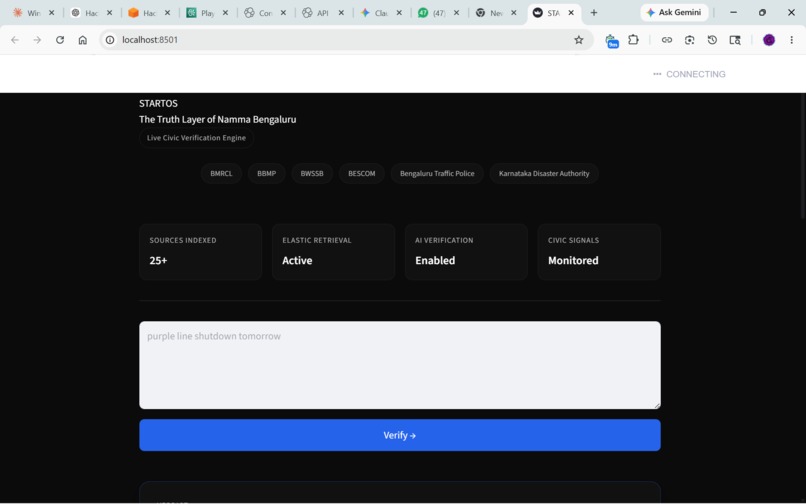Click the link chain icon in toolbar
Viewport: 806px width, 504px height.
point(667,40)
